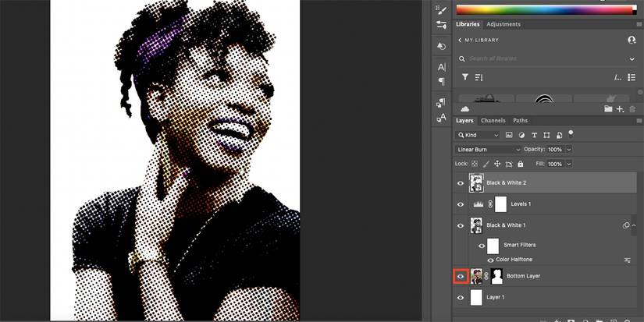
Task: Open the Paragraph panel icon
Action: coord(442,81)
